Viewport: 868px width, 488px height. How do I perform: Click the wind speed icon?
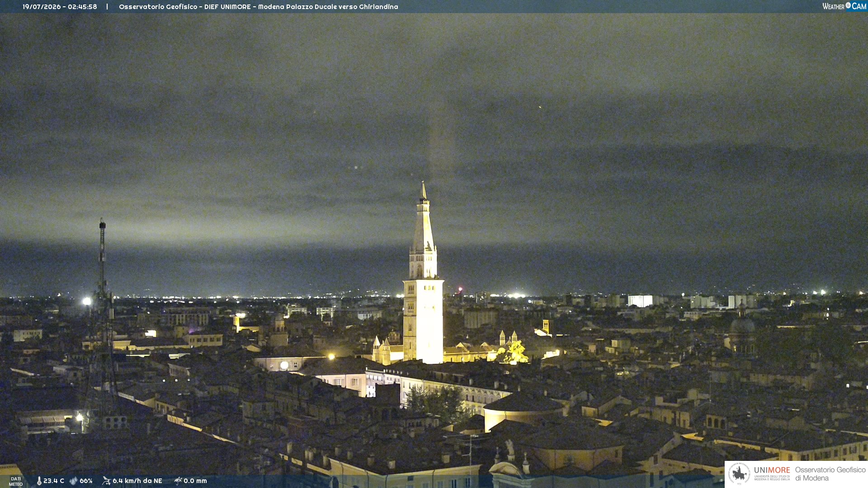[x=106, y=481]
